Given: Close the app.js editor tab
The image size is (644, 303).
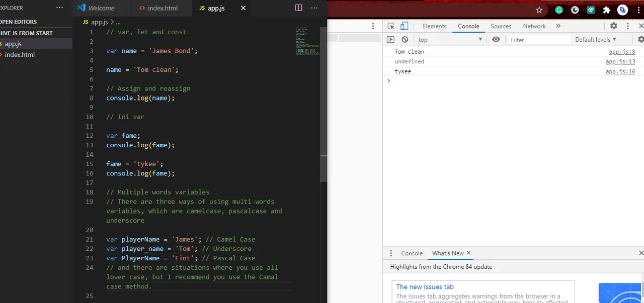Looking at the screenshot, I should click(244, 8).
